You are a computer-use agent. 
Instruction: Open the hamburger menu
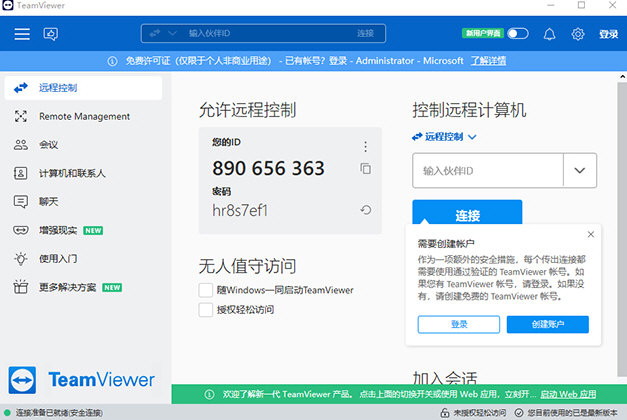22,34
